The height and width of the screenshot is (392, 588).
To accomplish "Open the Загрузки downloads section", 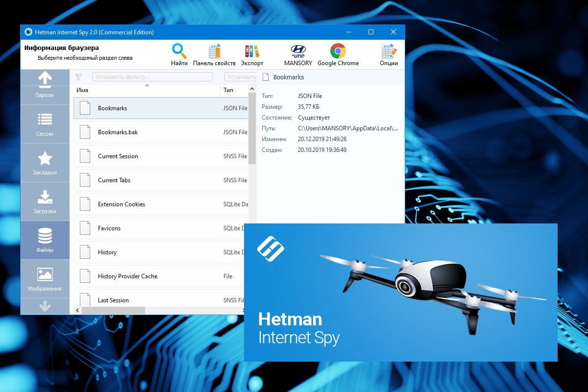I will [x=45, y=201].
